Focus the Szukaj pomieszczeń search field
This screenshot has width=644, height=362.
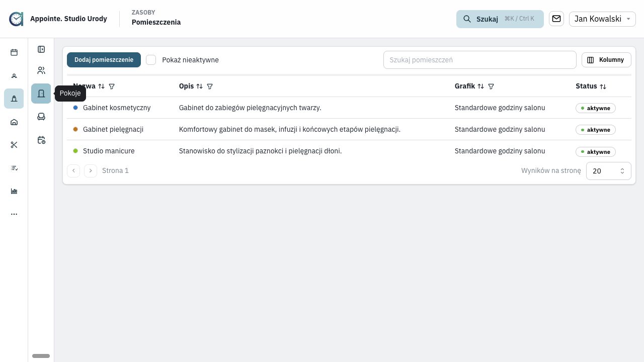click(479, 60)
